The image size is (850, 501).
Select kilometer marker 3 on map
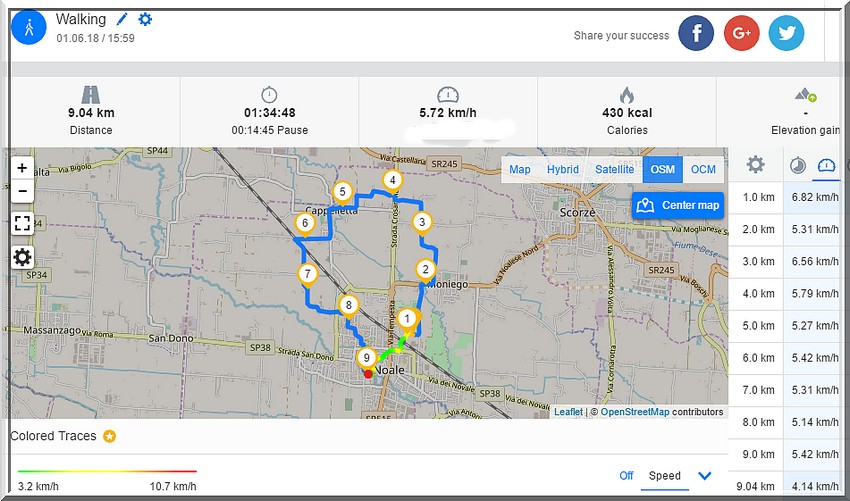click(422, 223)
